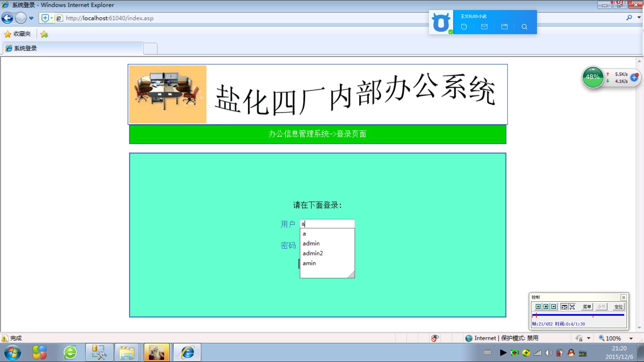The height and width of the screenshot is (362, 644).
Task: Choose 'admin' from autocomplete suggestions
Action: [327, 243]
